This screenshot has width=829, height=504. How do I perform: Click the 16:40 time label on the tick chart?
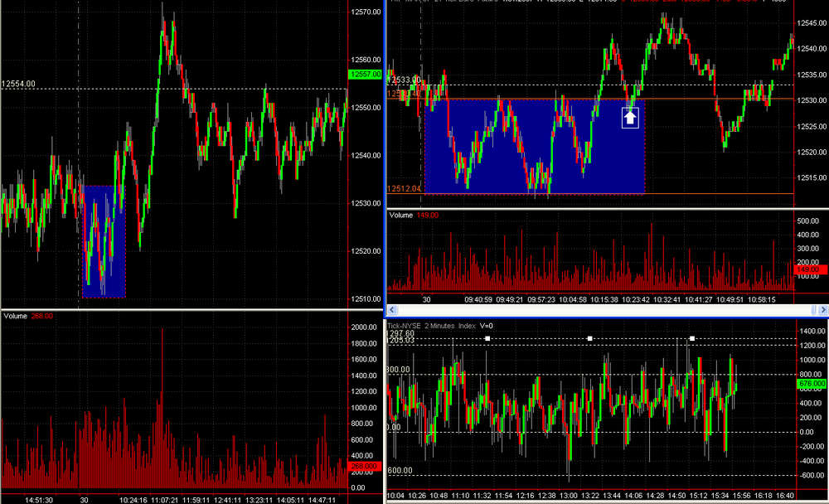click(785, 496)
